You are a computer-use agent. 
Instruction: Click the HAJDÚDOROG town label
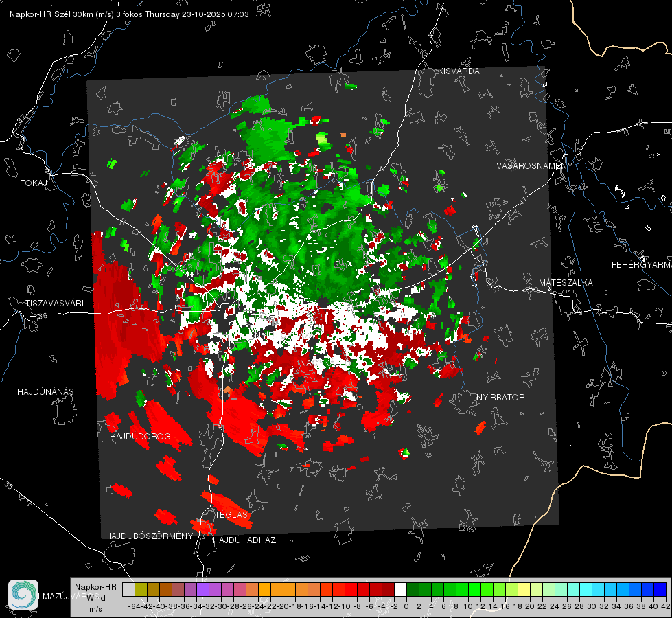(140, 436)
